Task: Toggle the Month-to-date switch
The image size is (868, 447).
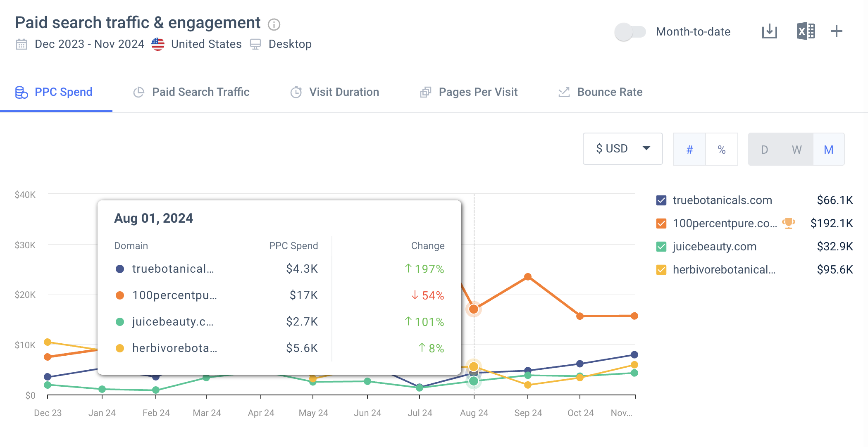Action: pos(630,32)
